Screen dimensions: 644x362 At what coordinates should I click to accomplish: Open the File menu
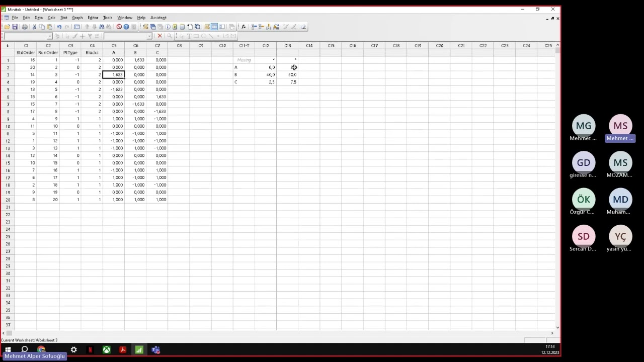click(15, 18)
